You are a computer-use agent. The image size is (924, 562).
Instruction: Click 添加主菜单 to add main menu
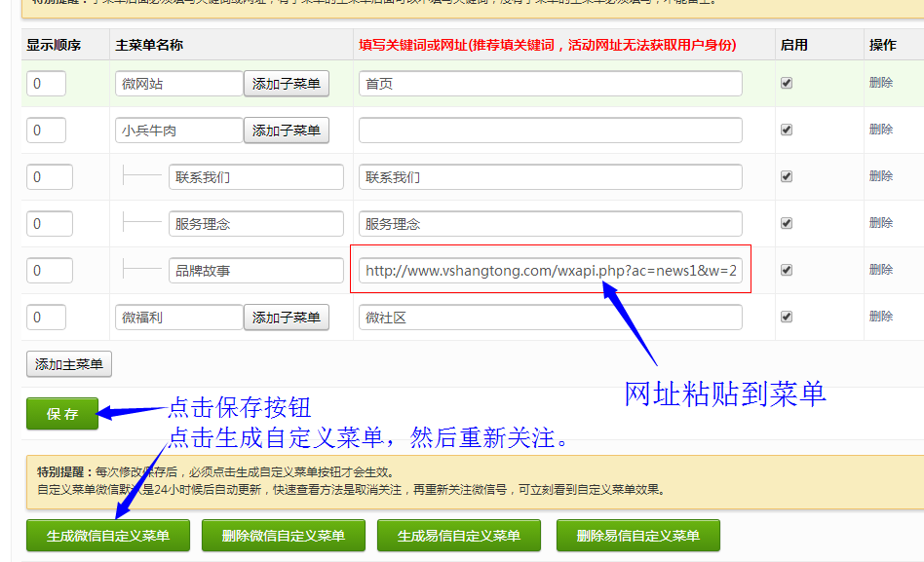tap(69, 364)
